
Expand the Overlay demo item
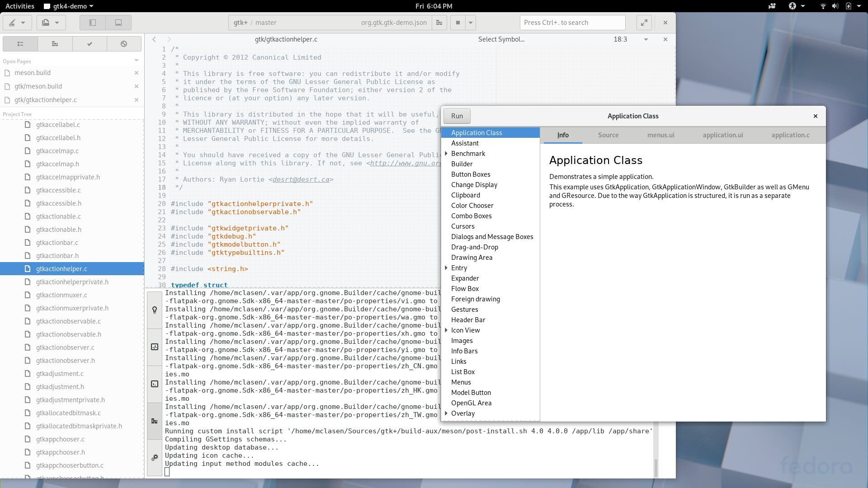tap(446, 413)
